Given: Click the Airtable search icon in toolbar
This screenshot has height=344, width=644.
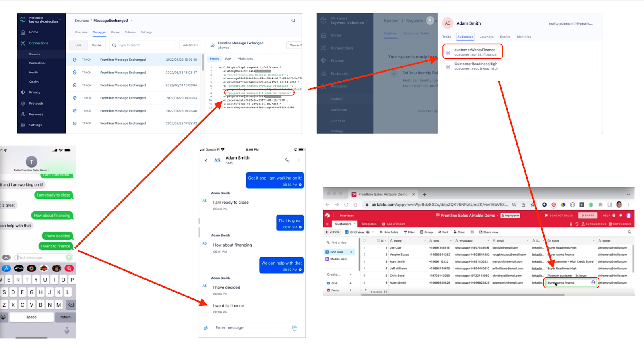Looking at the screenshot, I should (x=630, y=232).
